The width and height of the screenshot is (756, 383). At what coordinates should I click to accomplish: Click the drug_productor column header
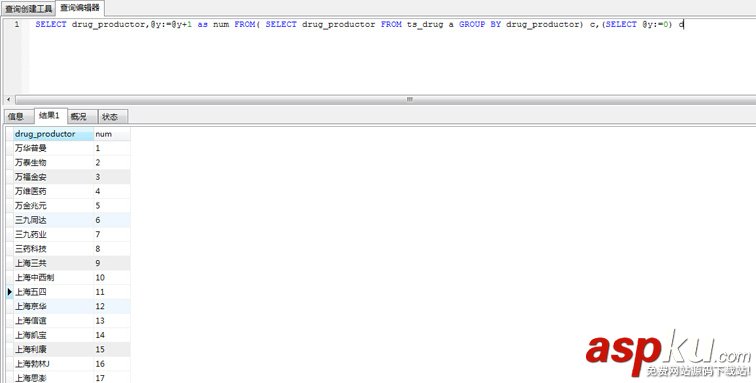[54, 134]
